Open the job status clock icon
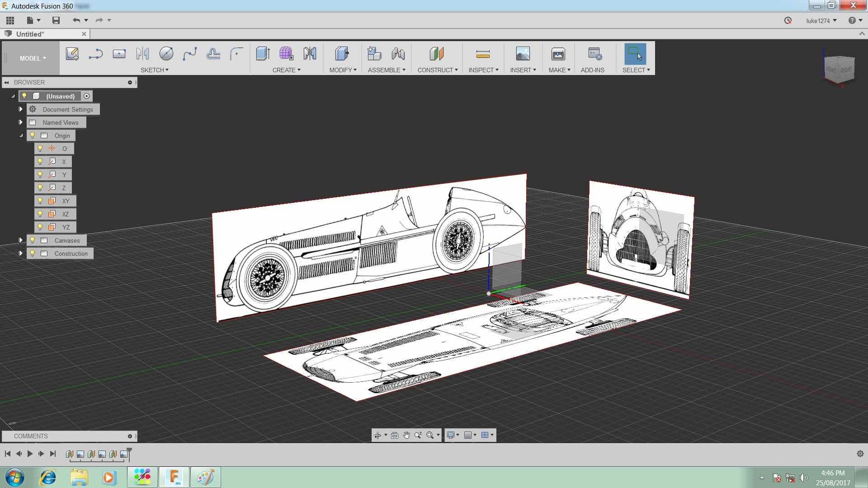This screenshot has width=868, height=488. pos(788,20)
